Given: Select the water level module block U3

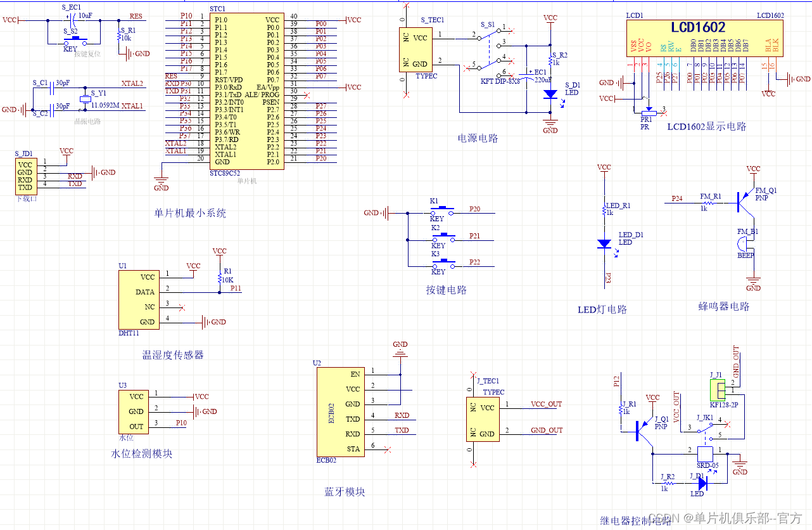Looking at the screenshot, I should 134,411.
